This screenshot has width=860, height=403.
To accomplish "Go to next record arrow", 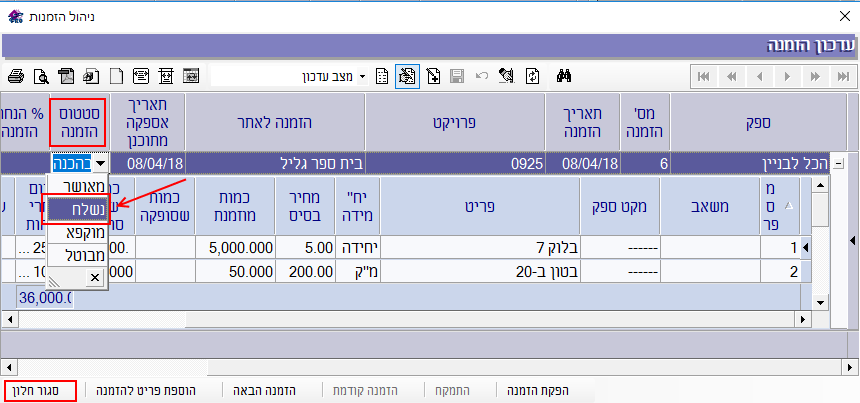I will coord(789,76).
